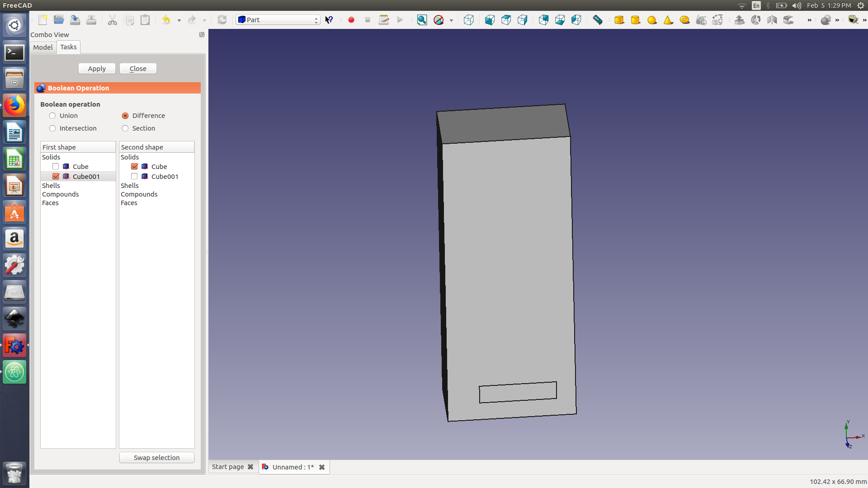Open the macros notepad dialog
Image resolution: width=868 pixels, height=488 pixels.
(x=384, y=20)
